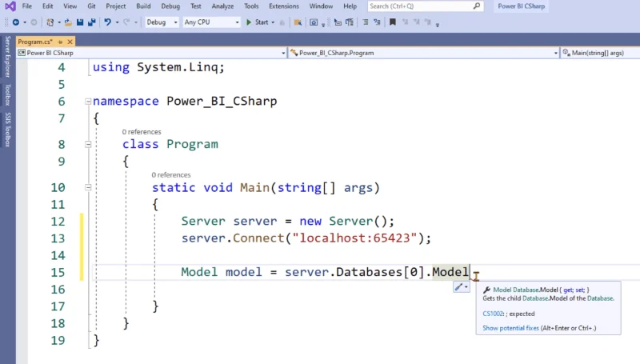Screen dimensions: 640x364
Task: Close the Program.cs tab
Action: point(70,42)
